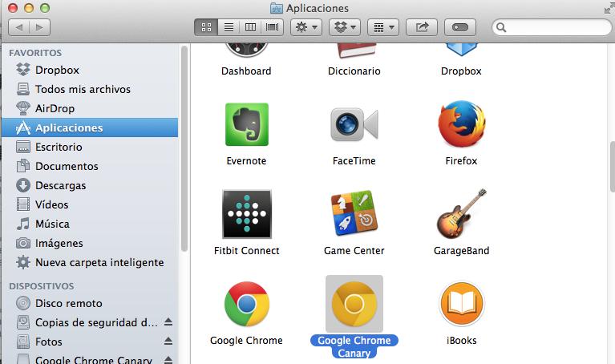Image resolution: width=615 pixels, height=364 pixels.
Task: Open the gear Action dropdown menu
Action: (x=306, y=27)
